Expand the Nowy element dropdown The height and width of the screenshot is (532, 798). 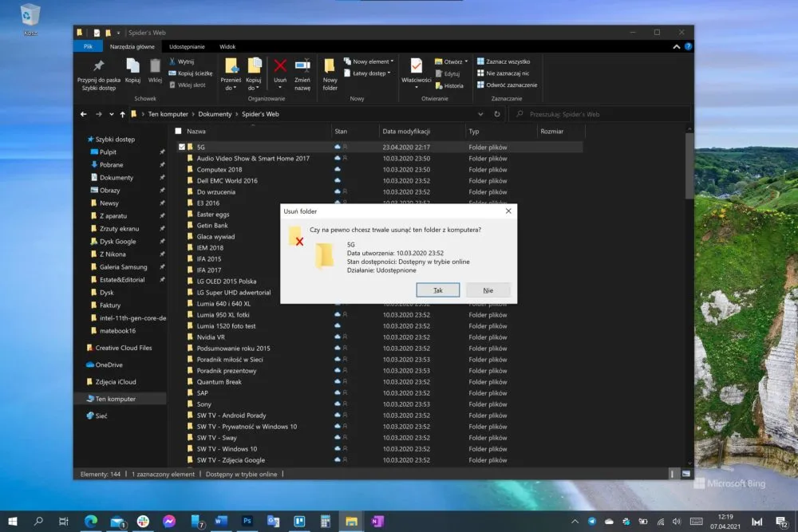pyautogui.click(x=369, y=61)
